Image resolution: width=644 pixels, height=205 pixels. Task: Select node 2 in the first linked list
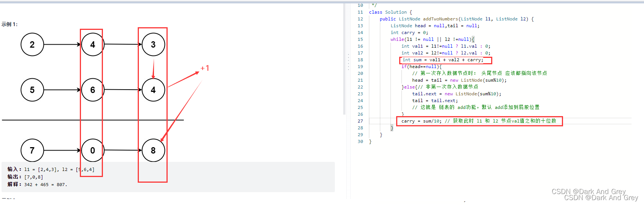(32, 45)
